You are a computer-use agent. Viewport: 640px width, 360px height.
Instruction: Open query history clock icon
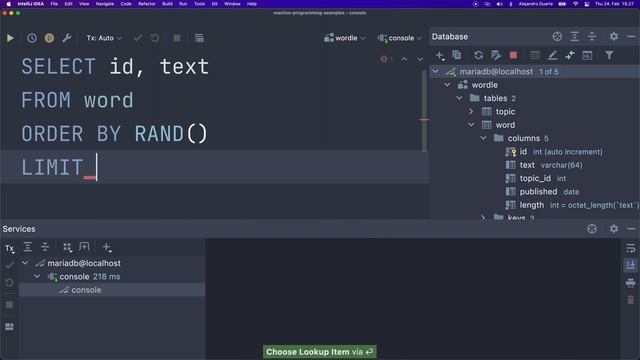click(32, 38)
